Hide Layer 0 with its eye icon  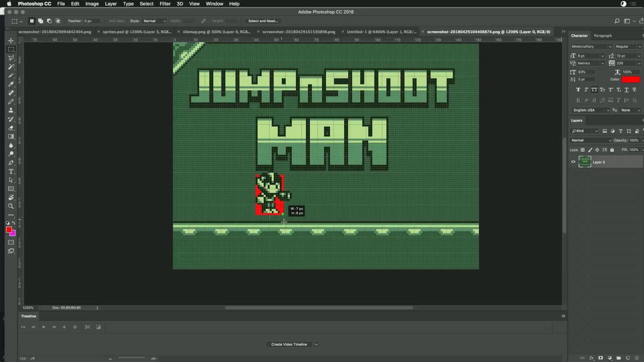tap(573, 162)
